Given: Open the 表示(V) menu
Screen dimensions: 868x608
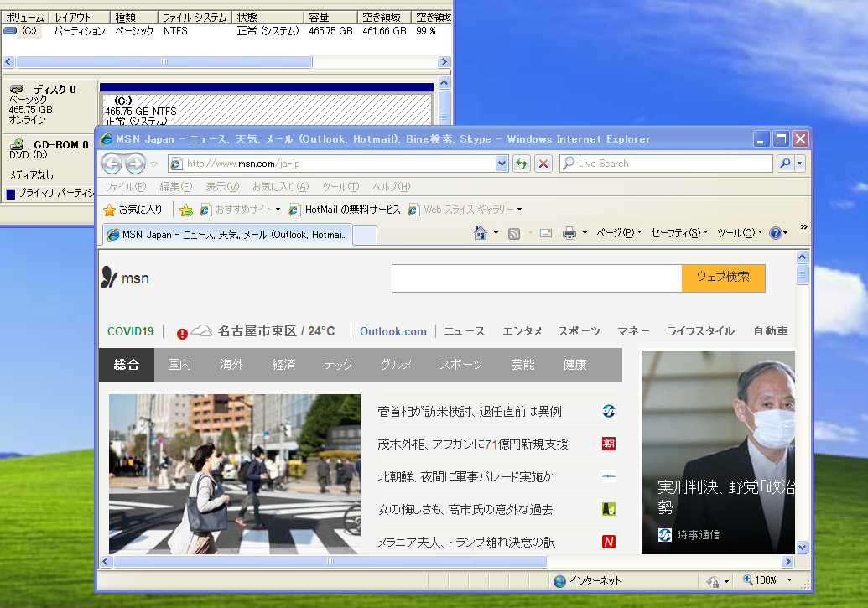Looking at the screenshot, I should (222, 187).
